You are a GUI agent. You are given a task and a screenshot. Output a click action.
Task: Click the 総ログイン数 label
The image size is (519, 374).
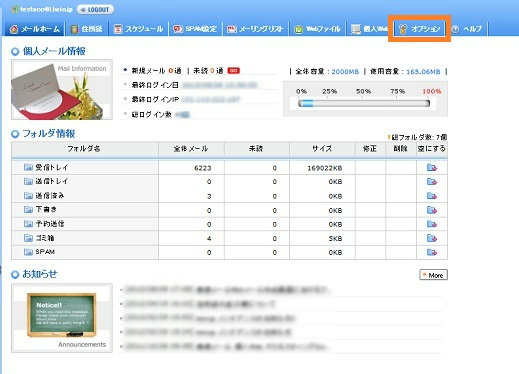pos(152,114)
